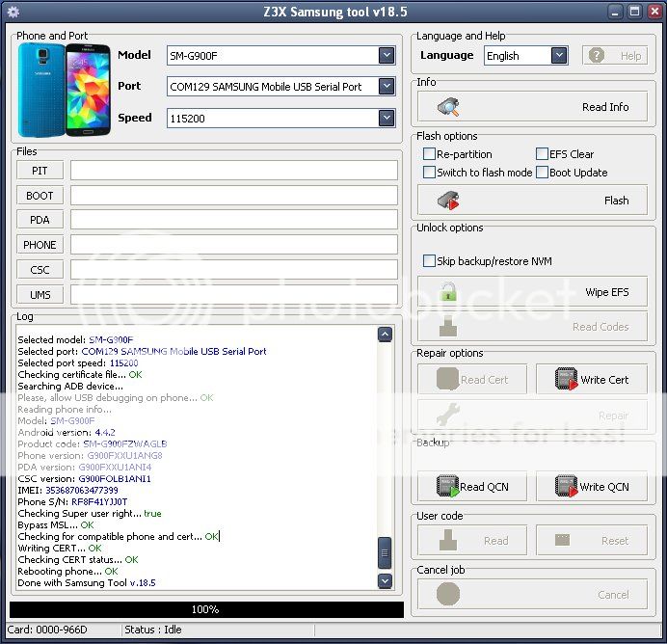Viewport: 667px width, 644px height.
Task: Open the Language dropdown
Action: tap(559, 56)
